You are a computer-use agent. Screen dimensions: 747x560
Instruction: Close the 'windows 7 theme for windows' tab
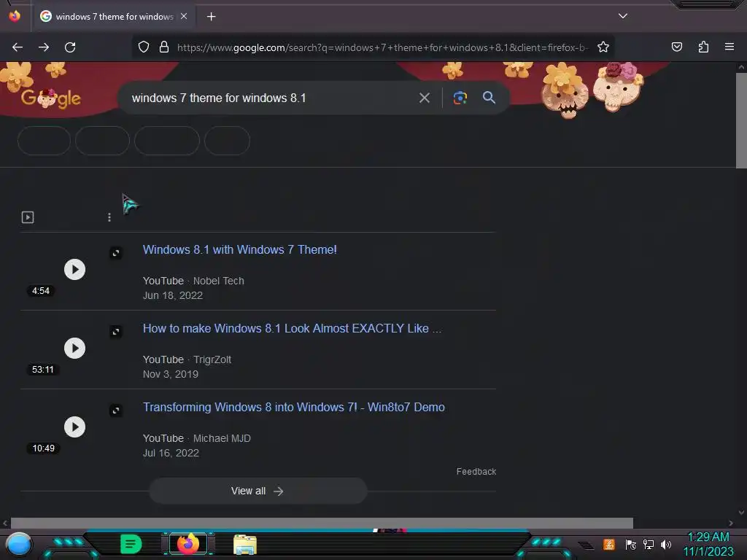[184, 16]
